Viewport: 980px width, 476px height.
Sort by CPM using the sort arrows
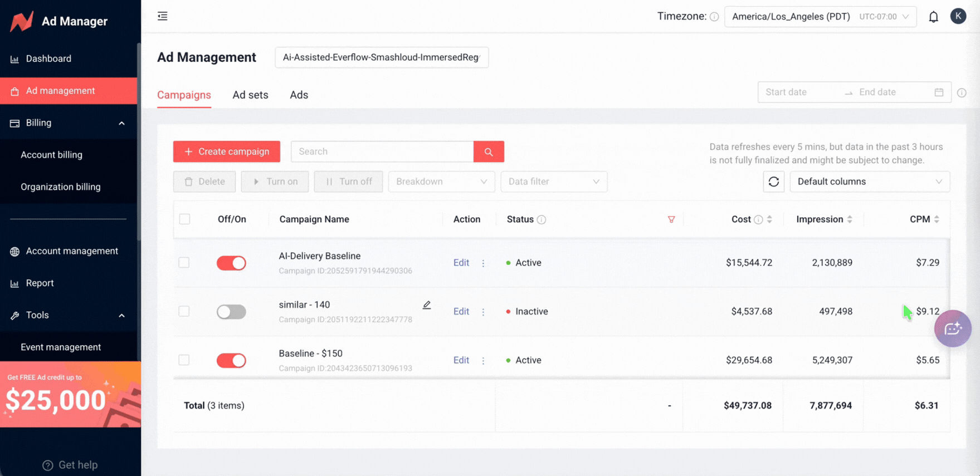tap(937, 219)
